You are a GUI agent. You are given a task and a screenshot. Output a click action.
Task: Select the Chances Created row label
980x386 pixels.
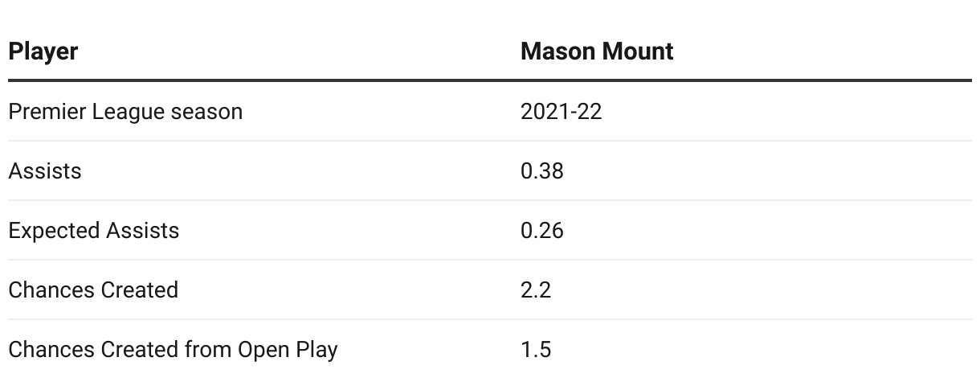point(93,289)
